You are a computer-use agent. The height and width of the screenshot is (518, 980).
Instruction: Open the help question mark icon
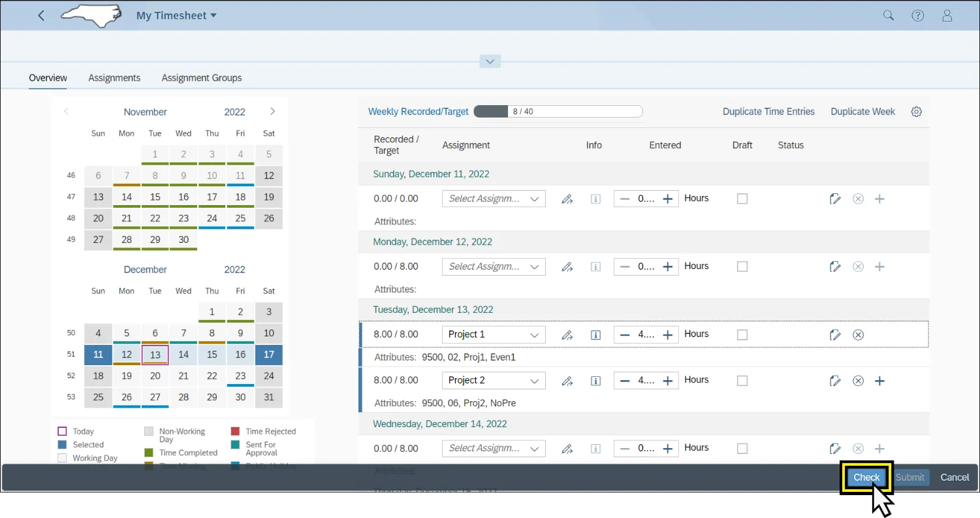pyautogui.click(x=917, y=16)
